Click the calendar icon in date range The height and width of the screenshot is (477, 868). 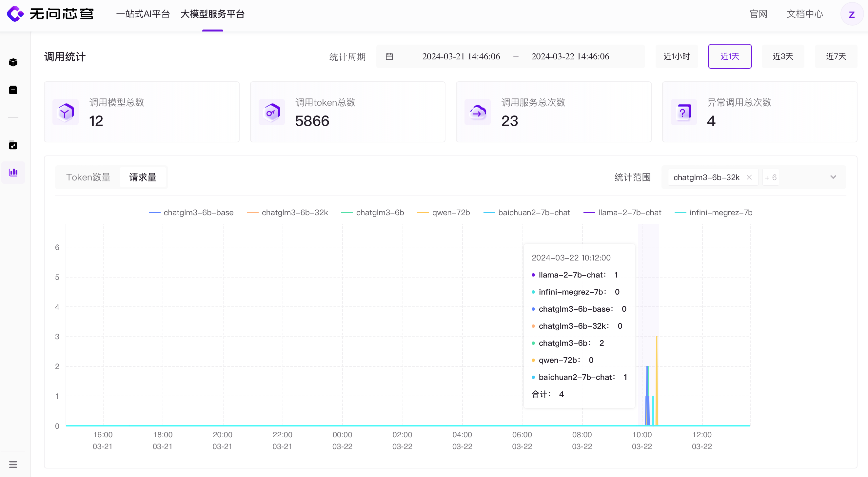[389, 56]
